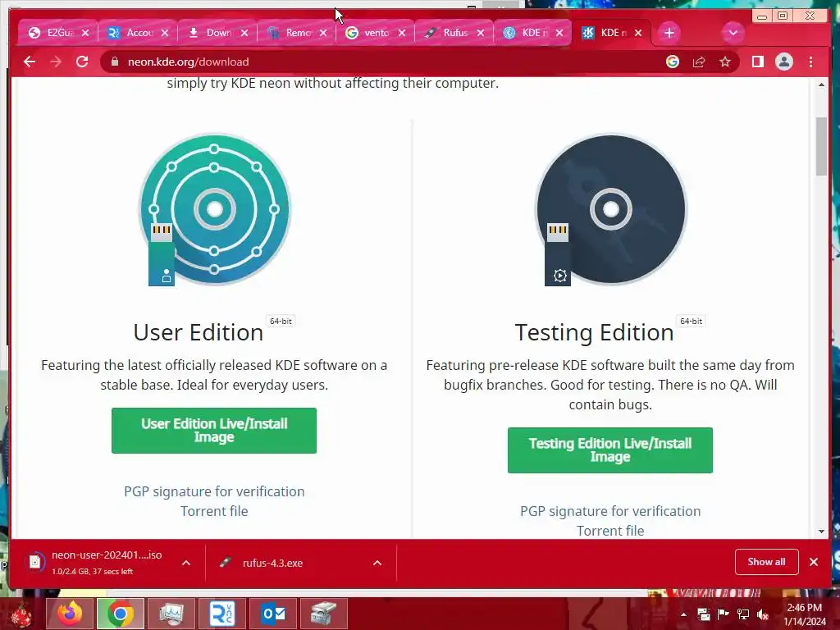
Task: Click the Testing Edition 64-bit badge
Action: pos(691,321)
